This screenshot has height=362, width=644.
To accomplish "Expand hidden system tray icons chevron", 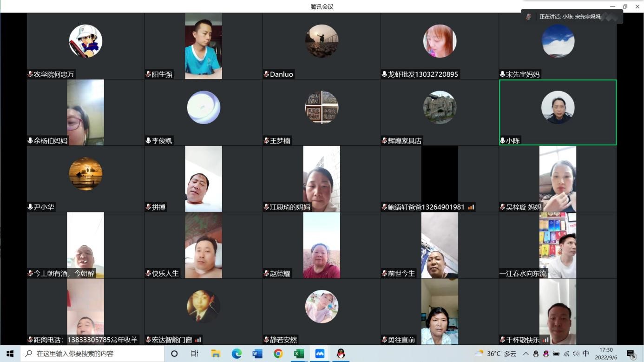I will pos(526,354).
